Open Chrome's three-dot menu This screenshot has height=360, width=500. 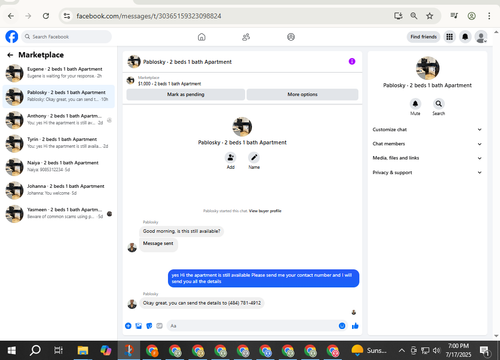[x=489, y=16]
